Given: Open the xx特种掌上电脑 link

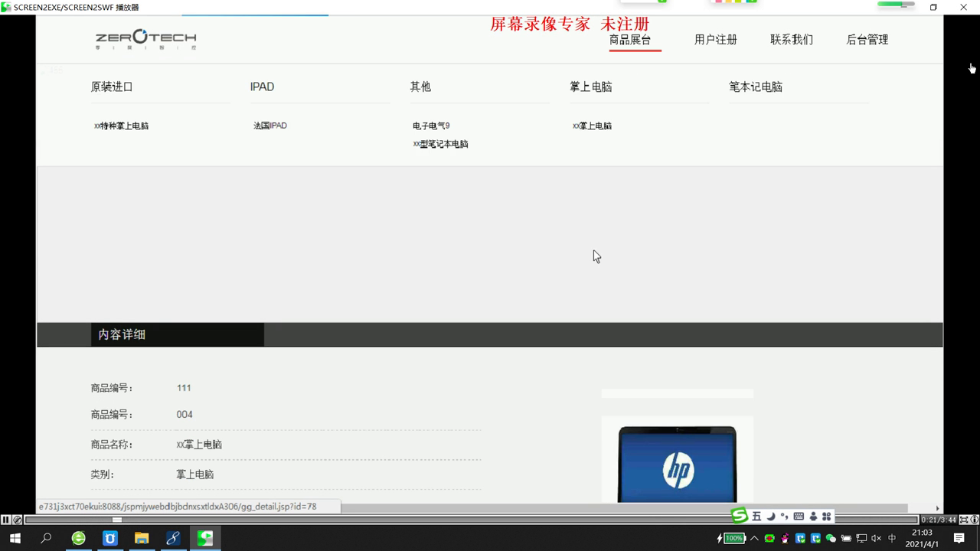Looking at the screenshot, I should (x=122, y=126).
